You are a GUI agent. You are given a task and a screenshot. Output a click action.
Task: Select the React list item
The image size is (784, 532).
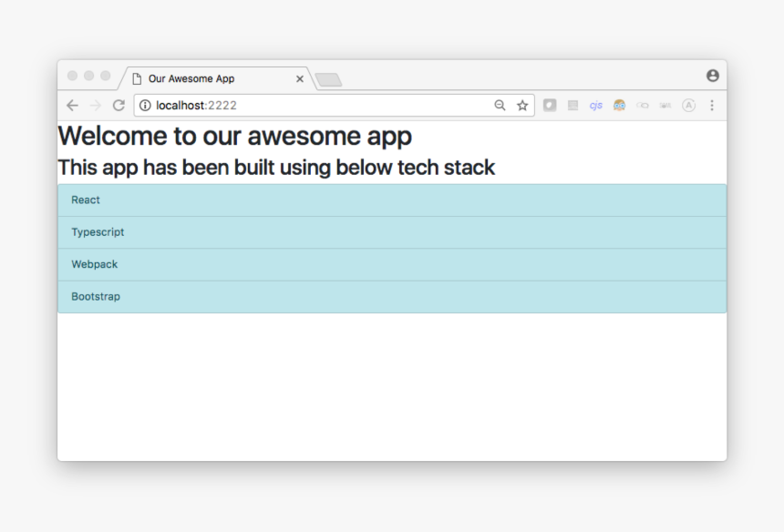coord(392,200)
